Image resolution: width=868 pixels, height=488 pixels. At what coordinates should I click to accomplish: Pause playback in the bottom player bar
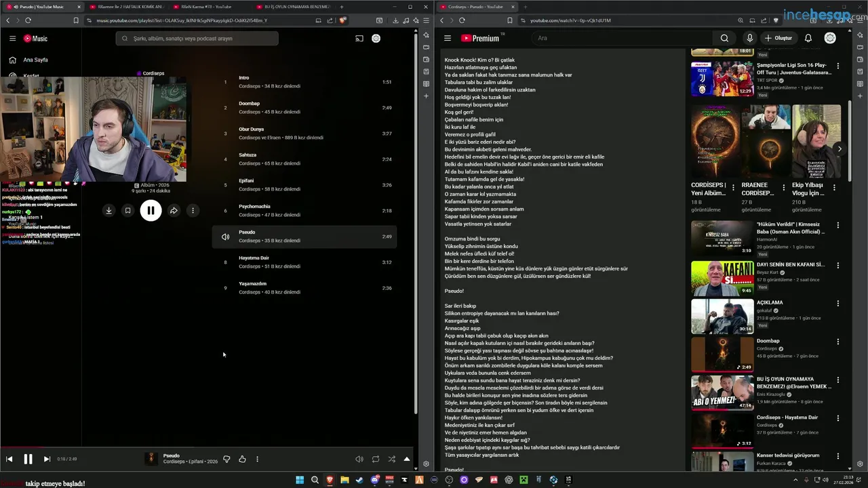coord(28,459)
